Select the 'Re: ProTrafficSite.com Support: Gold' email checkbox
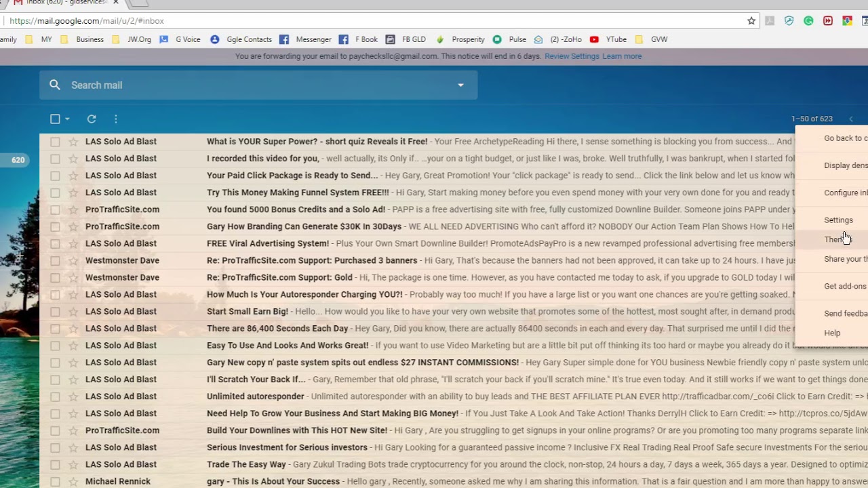 coord(55,277)
